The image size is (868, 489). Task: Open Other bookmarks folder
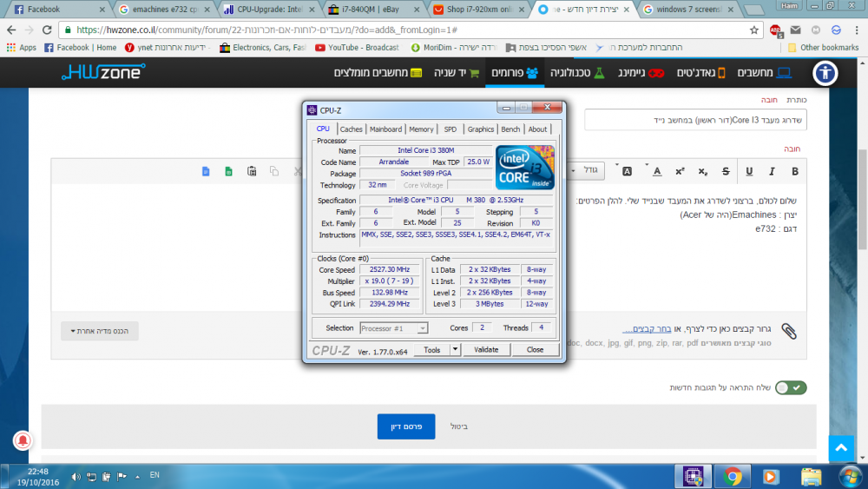pos(823,48)
